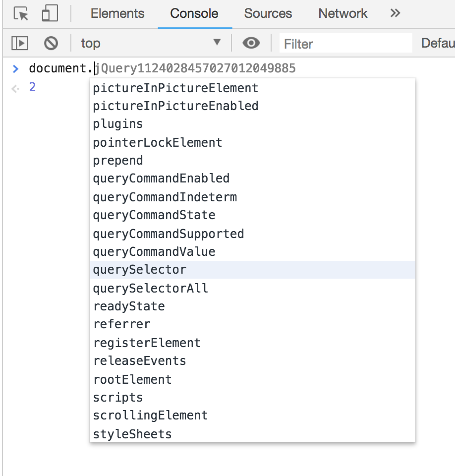Choose scrollingElement suggestion
Viewport: 455px width, 476px height.
click(x=253, y=416)
